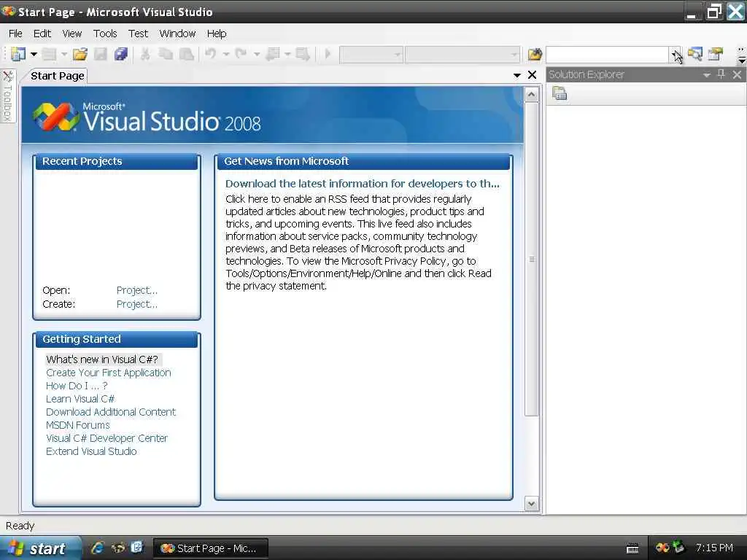Click the Extend Visual Studio link

91,451
